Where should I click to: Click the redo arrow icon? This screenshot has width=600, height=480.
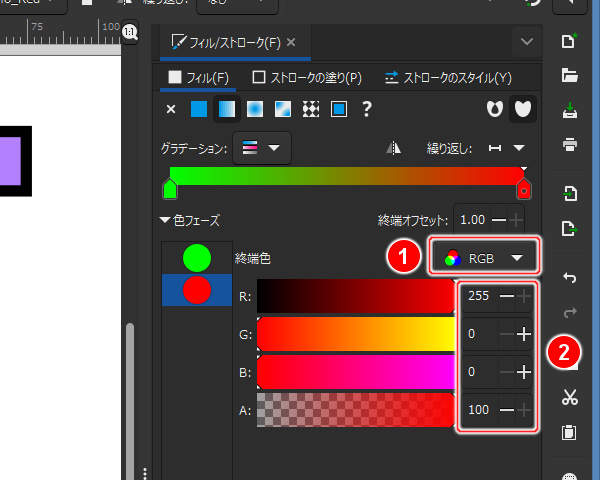569,312
